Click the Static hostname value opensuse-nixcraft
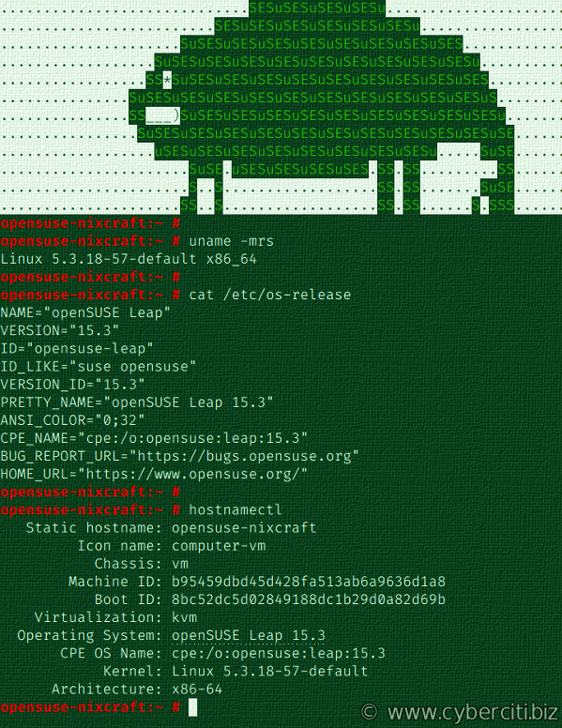 click(x=244, y=528)
